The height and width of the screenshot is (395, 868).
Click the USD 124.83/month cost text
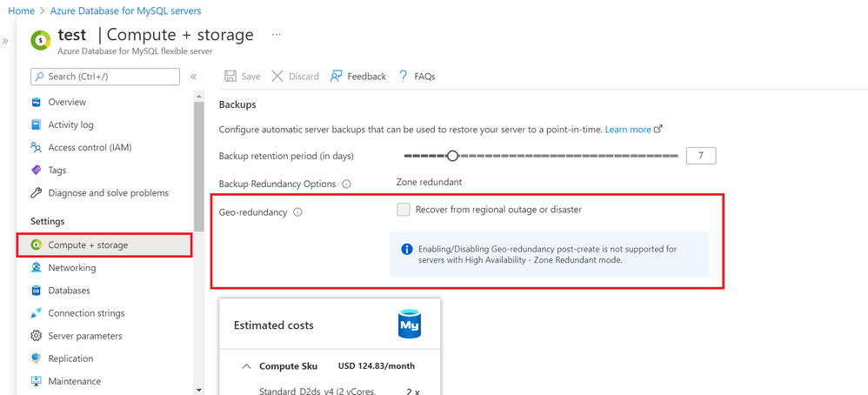[377, 366]
